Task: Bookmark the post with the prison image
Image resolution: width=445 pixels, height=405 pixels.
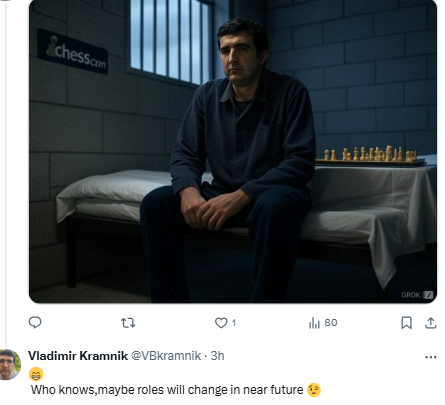Action: point(406,323)
